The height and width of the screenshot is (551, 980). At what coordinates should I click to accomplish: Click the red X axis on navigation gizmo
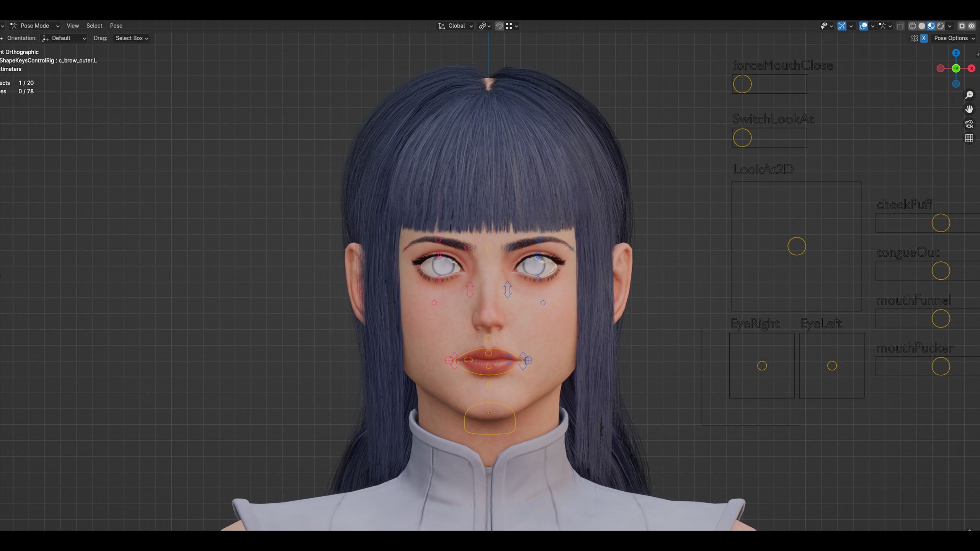pyautogui.click(x=971, y=68)
